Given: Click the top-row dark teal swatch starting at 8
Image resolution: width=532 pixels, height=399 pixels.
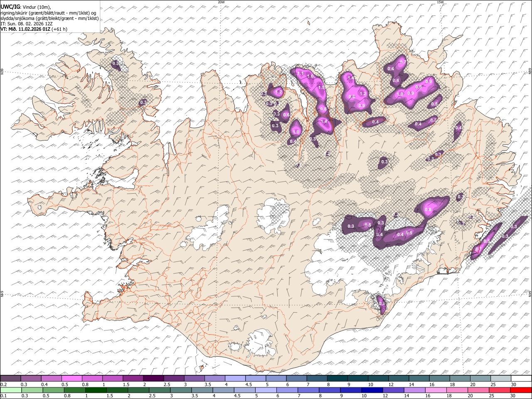Looking at the screenshot, I should [337, 379].
